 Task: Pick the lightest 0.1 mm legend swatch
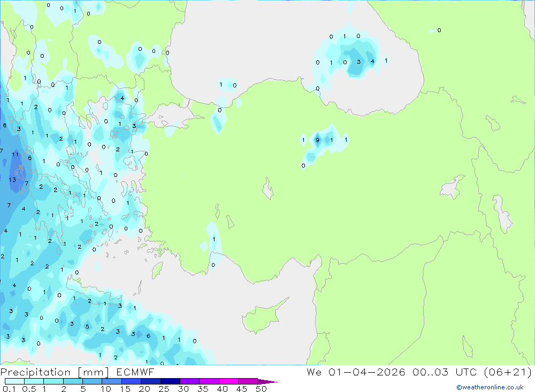pyautogui.click(x=14, y=381)
